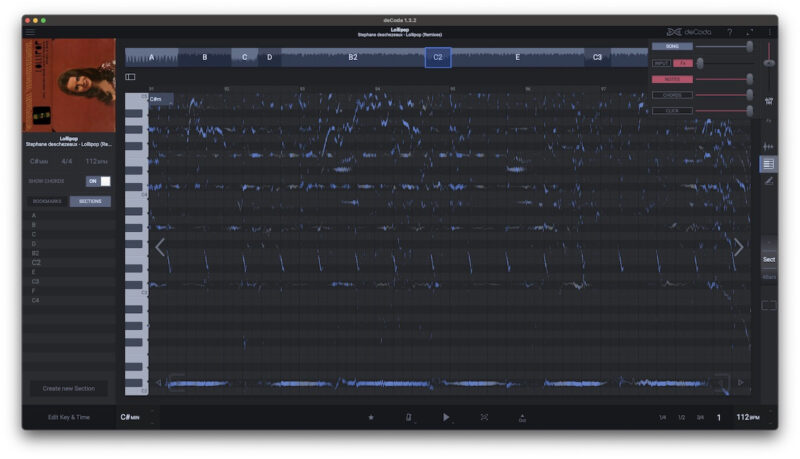Open the hamburger menu at top left
Viewport: 800px width, 459px height.
tap(30, 32)
